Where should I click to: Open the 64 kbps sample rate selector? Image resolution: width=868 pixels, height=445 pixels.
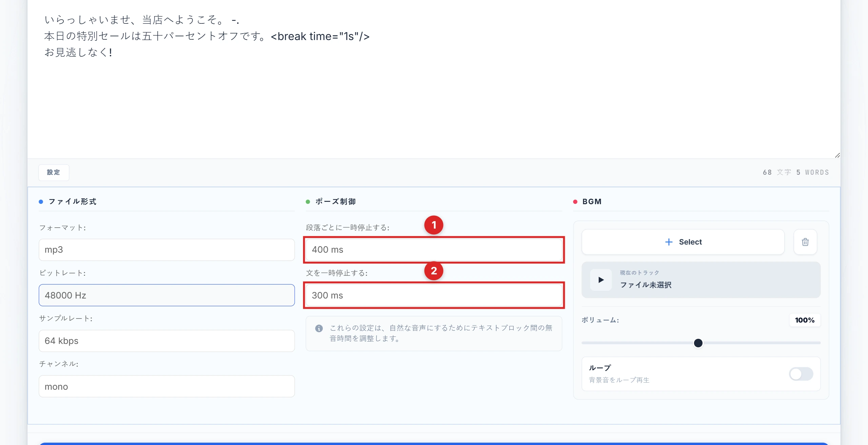point(166,341)
